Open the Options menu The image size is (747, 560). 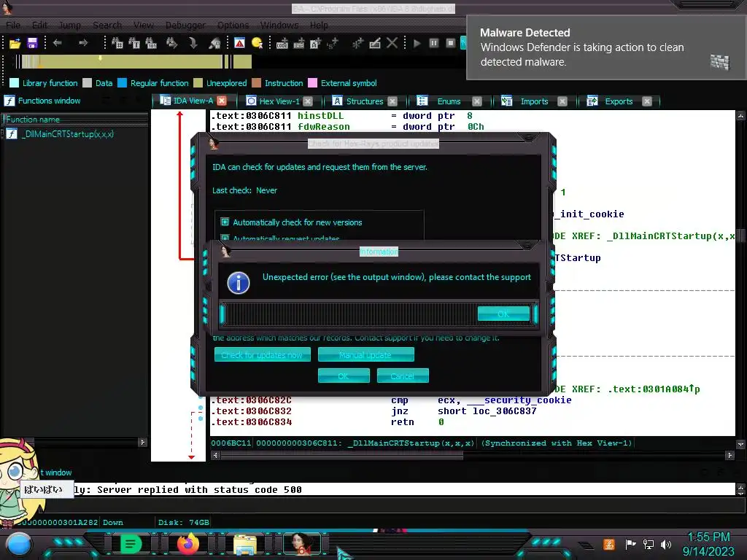233,25
